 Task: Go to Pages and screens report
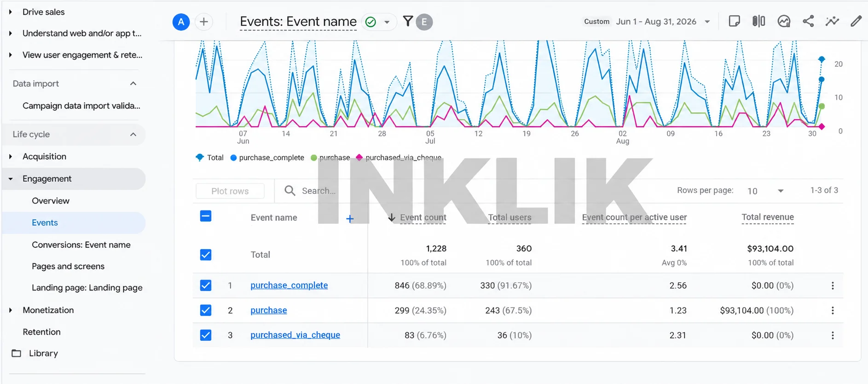pyautogui.click(x=68, y=267)
